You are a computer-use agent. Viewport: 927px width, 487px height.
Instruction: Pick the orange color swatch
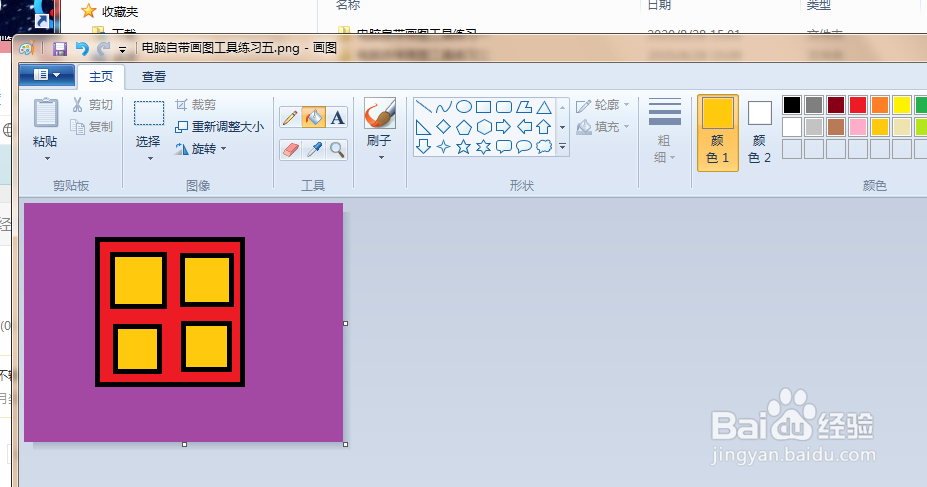click(x=880, y=105)
